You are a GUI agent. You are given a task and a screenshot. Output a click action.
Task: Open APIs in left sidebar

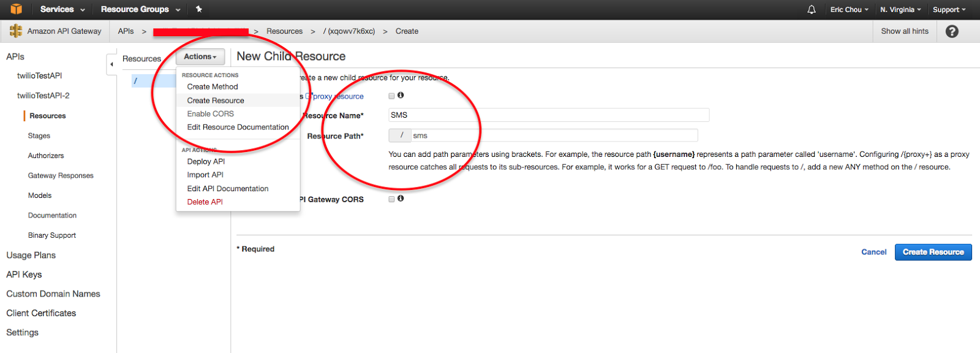(15, 56)
